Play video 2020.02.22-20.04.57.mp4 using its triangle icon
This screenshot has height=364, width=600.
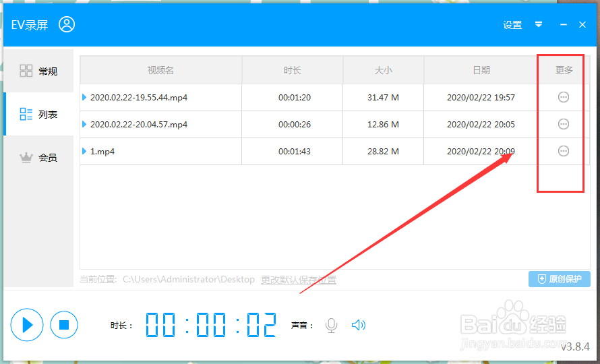coord(84,124)
